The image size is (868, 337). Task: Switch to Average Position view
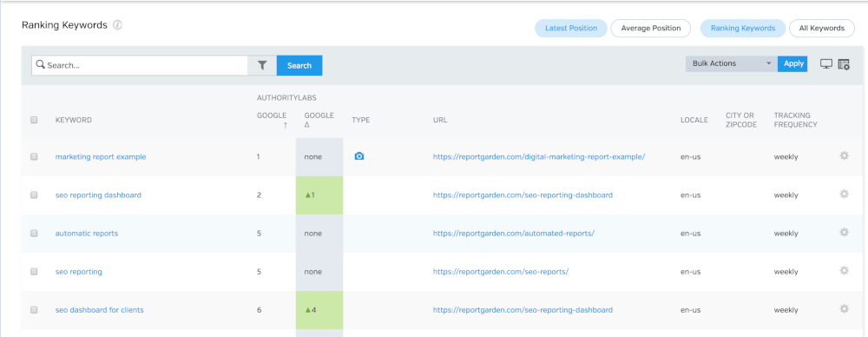(650, 29)
